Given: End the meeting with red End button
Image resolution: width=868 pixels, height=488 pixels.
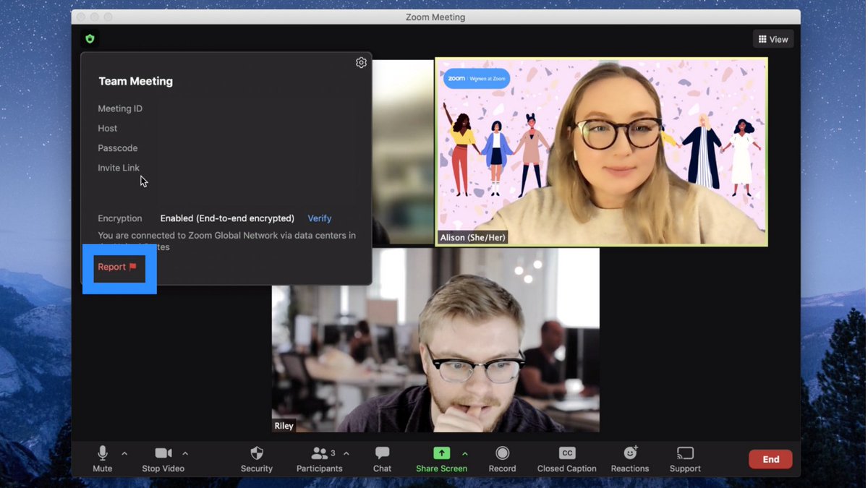Looking at the screenshot, I should coord(770,459).
